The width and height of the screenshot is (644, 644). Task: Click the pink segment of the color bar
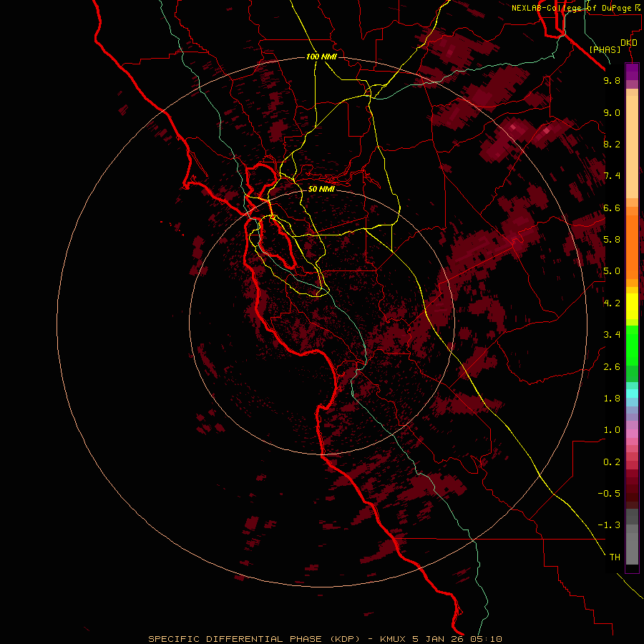pos(632,434)
